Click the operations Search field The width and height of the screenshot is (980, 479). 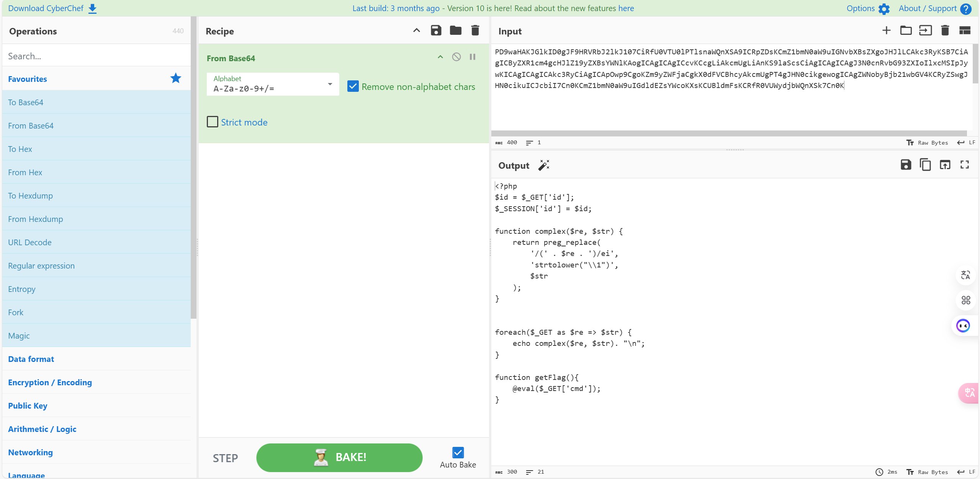(96, 56)
